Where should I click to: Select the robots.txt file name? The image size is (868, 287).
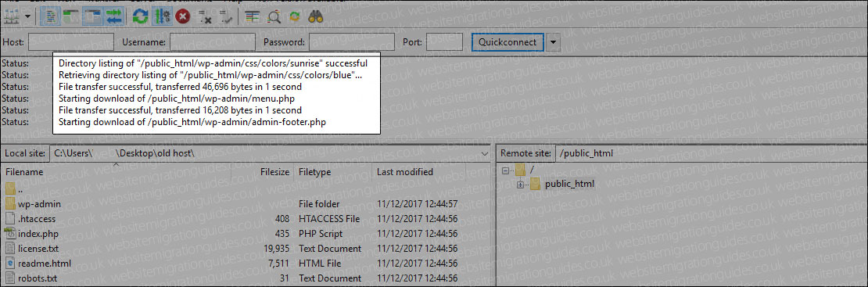tap(38, 278)
